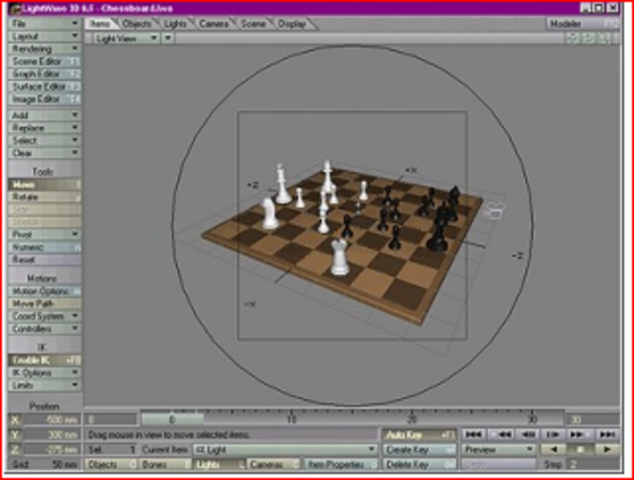The width and height of the screenshot is (634, 480).
Task: Open the Current Item Light dropdown
Action: coord(285,449)
